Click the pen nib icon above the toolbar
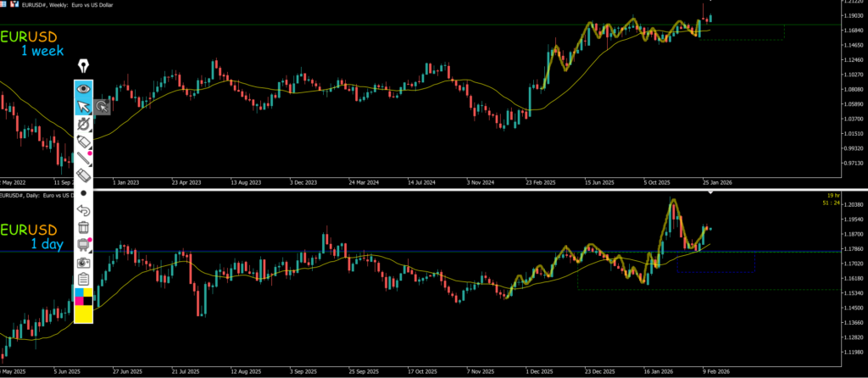 tap(83, 66)
